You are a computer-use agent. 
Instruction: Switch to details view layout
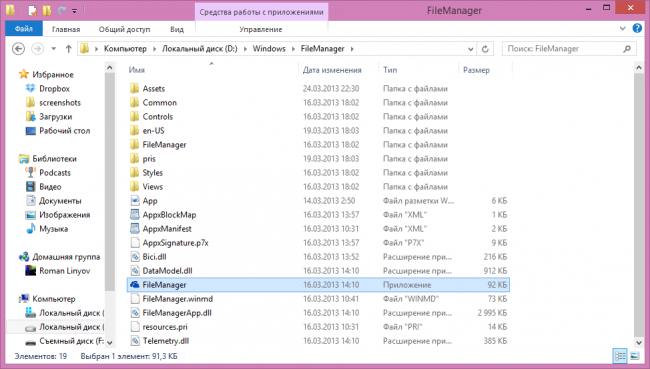tap(620, 356)
